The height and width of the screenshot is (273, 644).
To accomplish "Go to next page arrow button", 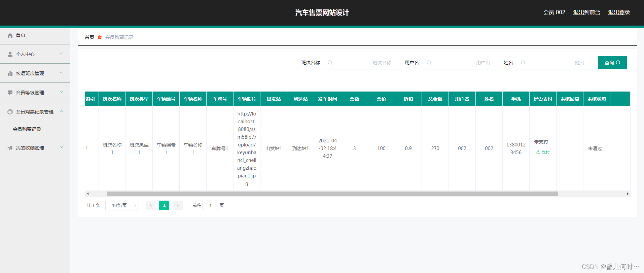I will (x=178, y=205).
